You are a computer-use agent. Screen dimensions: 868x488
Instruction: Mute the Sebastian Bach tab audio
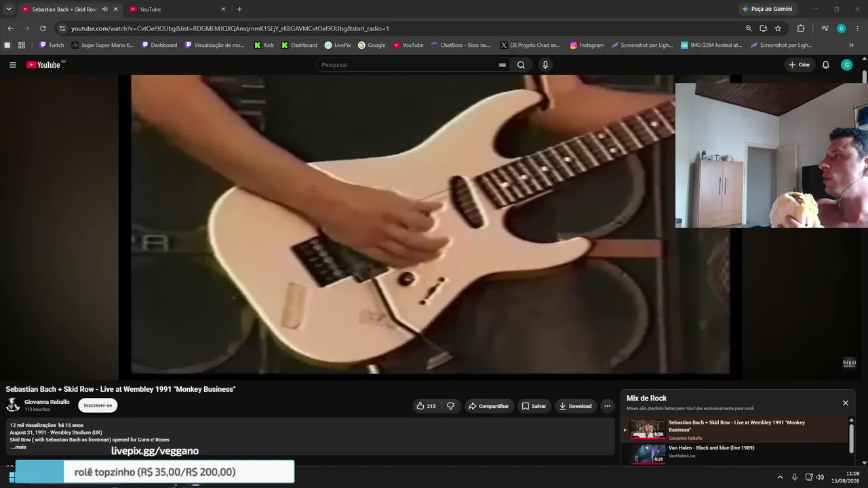pos(104,9)
